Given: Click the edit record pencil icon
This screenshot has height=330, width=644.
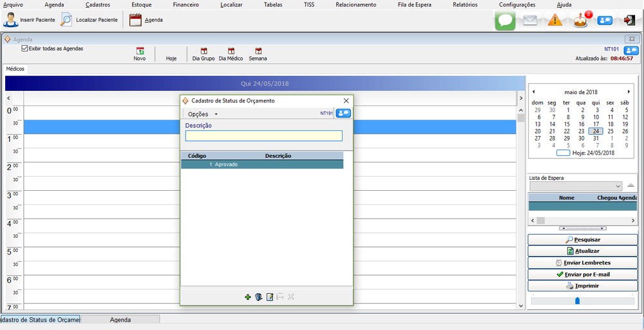Looking at the screenshot, I should click(270, 296).
